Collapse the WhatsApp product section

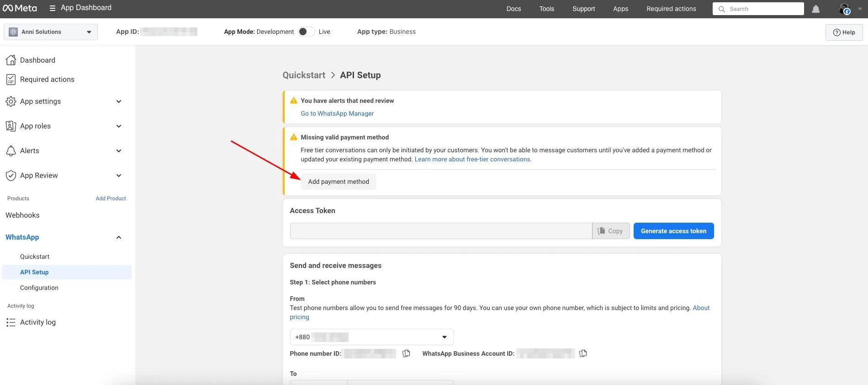(x=119, y=237)
